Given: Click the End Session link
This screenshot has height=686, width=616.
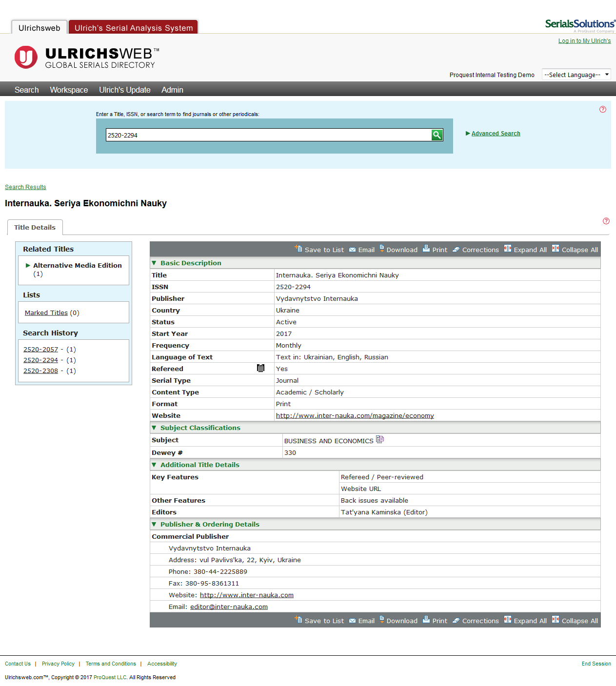Looking at the screenshot, I should 596,664.
